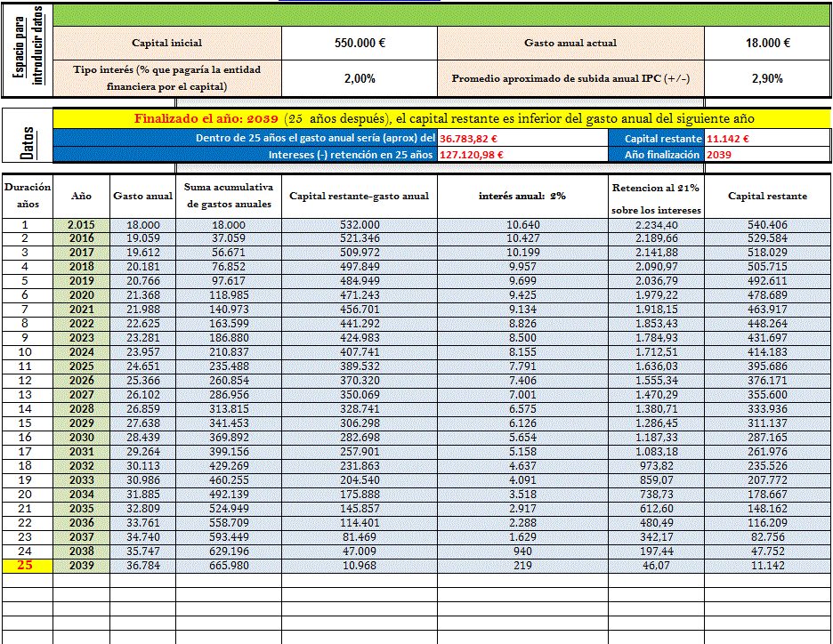Screen dimensions: 833x644
Task: Select gasto anual cell 23.957
Action: (142, 352)
